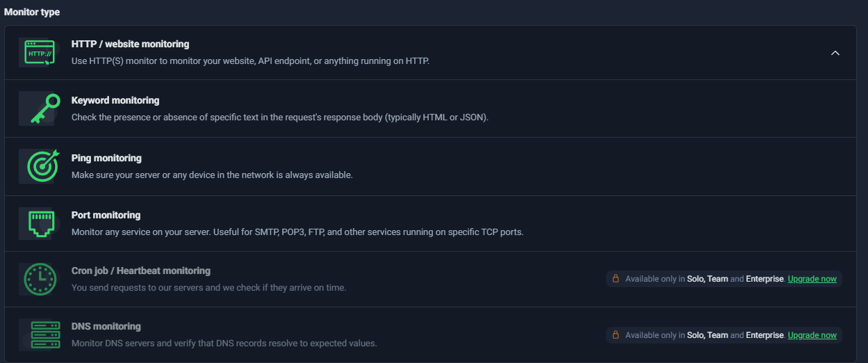Click the Port monitoring ethernet icon
Viewport: 868px width, 363px height.
tap(41, 224)
